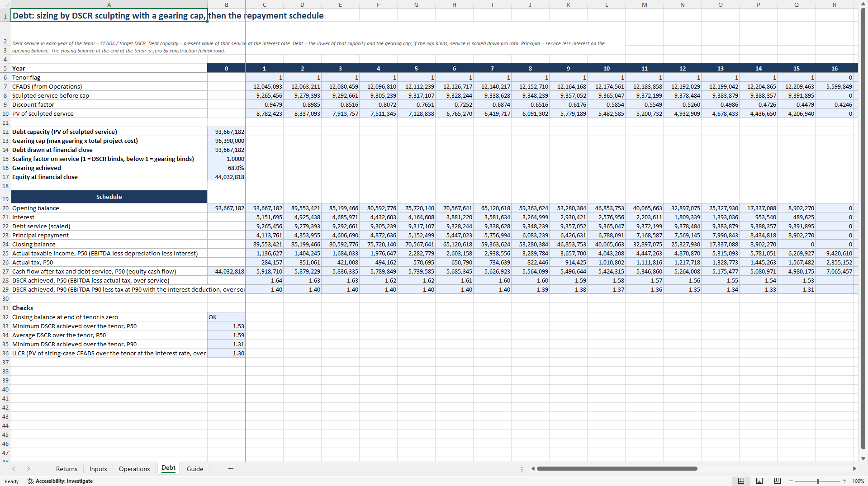Click LLCR value 1.30
Screen dimensions: 868x486
226,353
